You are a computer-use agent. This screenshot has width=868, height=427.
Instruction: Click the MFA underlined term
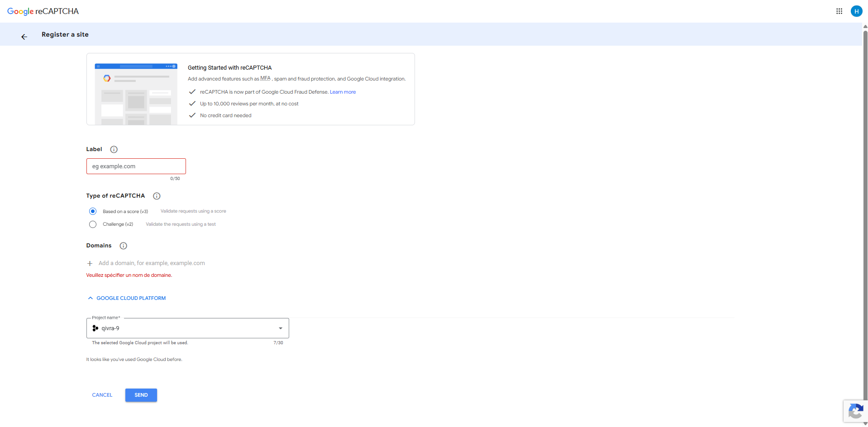tap(265, 78)
